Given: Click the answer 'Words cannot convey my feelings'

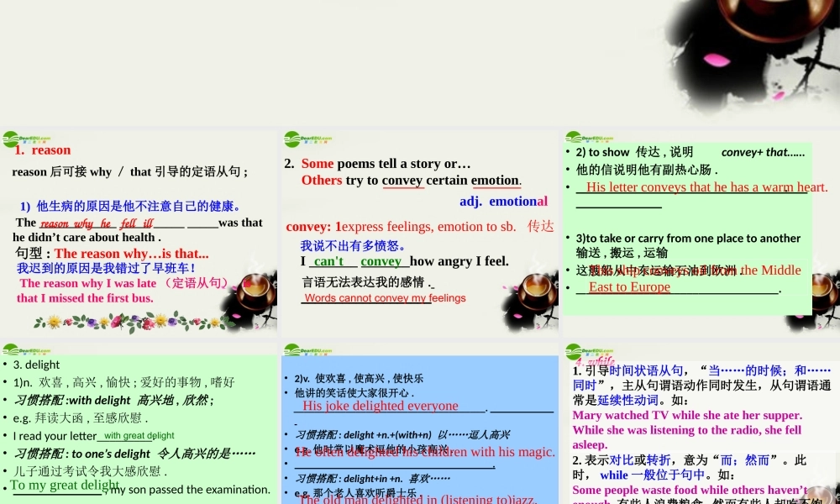Looking at the screenshot, I should click(386, 298).
